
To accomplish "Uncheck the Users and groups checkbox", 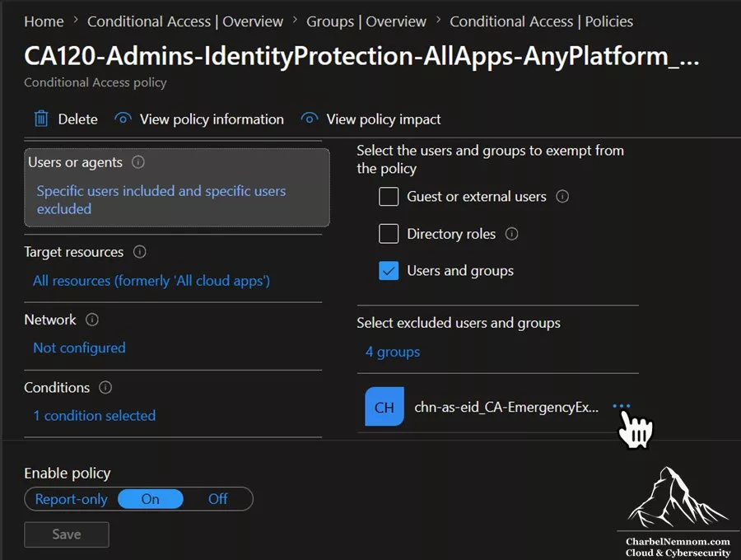I will 389,271.
